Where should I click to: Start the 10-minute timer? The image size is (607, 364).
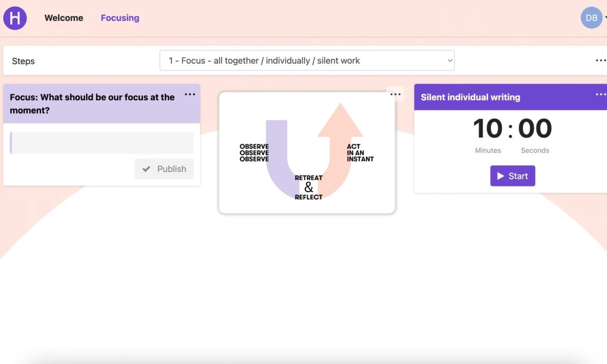click(513, 176)
